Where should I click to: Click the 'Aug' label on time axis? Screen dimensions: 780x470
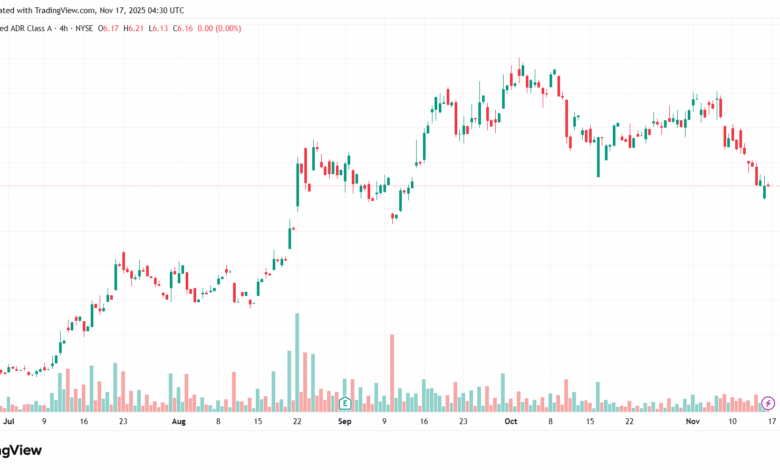(179, 422)
